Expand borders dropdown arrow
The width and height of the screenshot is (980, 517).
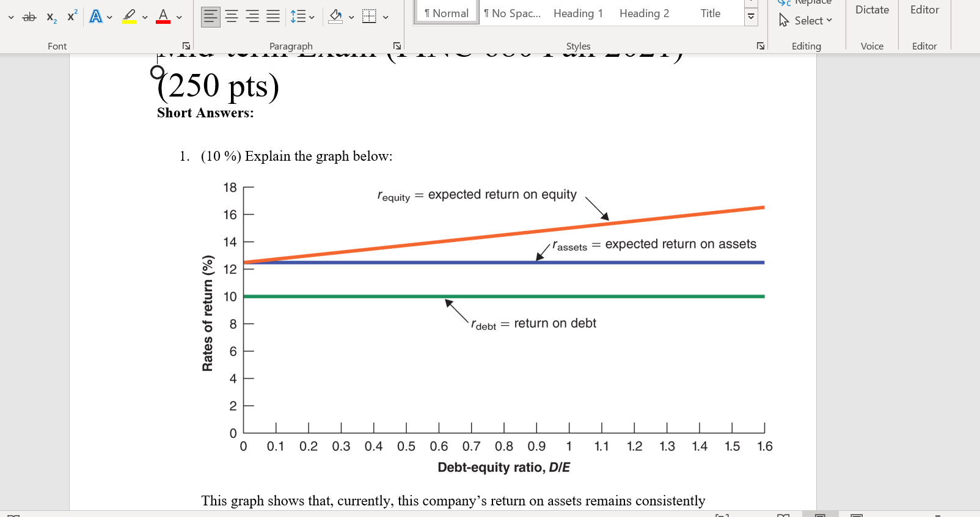click(386, 17)
